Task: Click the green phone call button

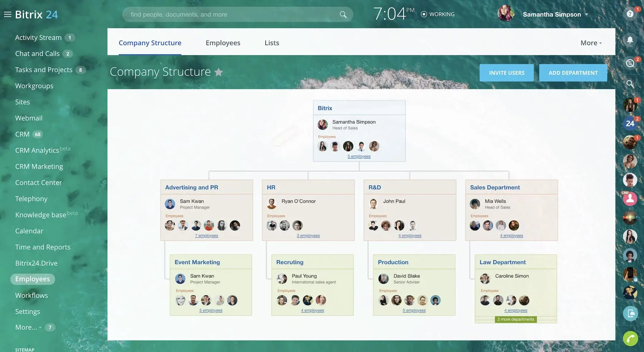Action: pos(630,338)
